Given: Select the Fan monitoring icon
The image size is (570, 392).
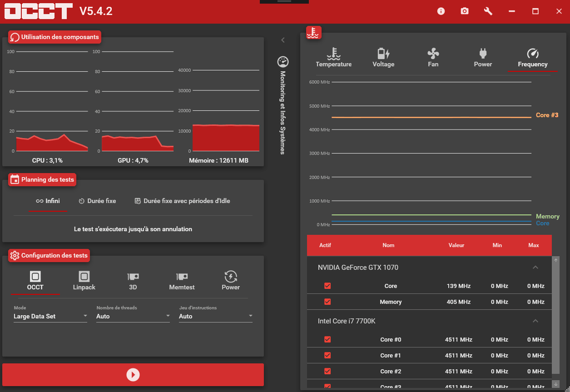Looking at the screenshot, I should (433, 57).
